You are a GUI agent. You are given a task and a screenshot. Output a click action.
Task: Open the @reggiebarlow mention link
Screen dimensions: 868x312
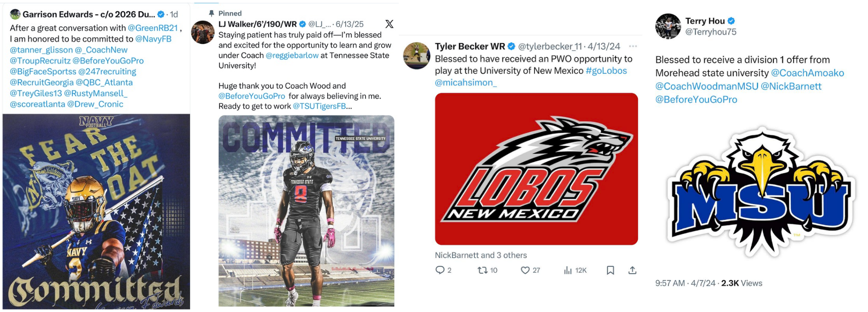coord(292,55)
